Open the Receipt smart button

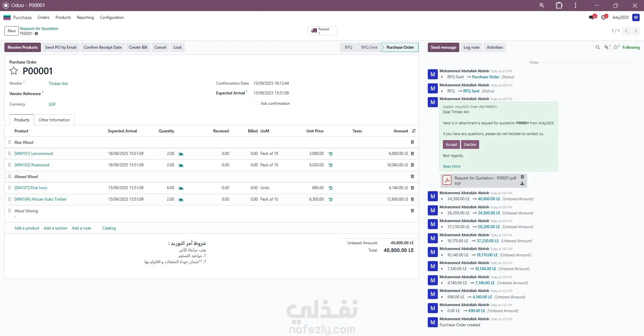[322, 31]
